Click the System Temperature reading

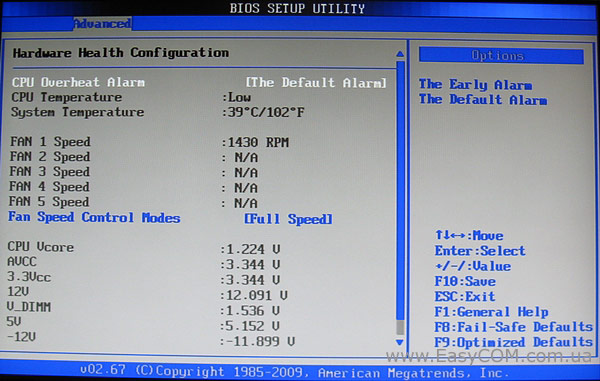point(263,112)
